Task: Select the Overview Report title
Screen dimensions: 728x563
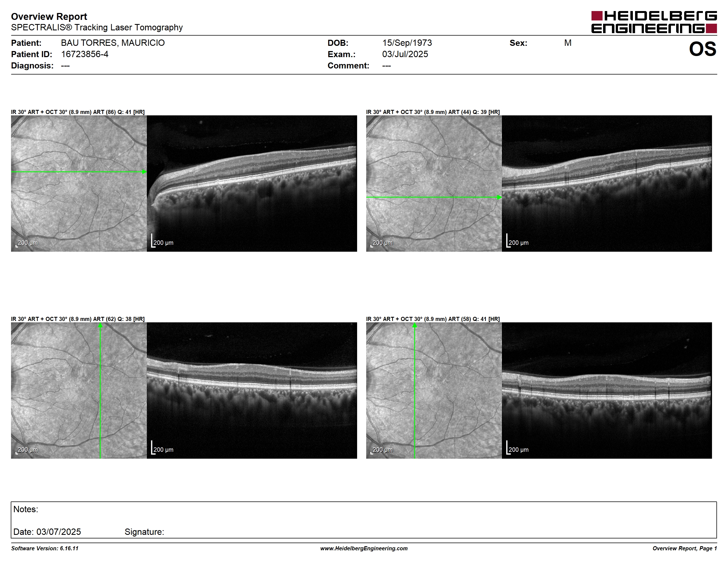Action: pyautogui.click(x=49, y=16)
